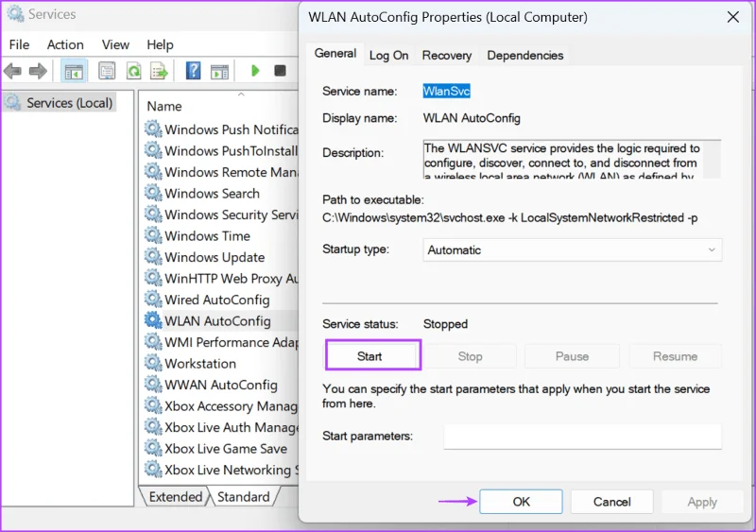
Task: Click the Forward arrow toolbar icon
Action: click(38, 72)
